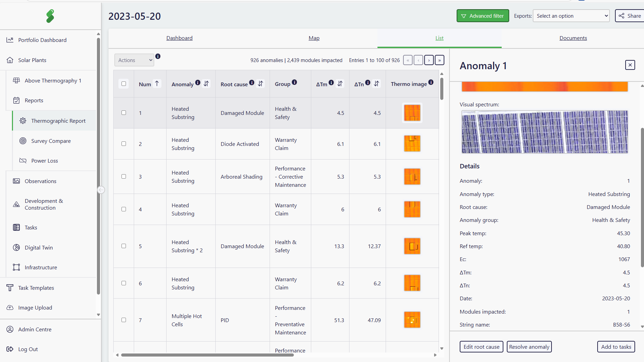Click the Root cause info icon
This screenshot has height=362, width=644.
252,82
